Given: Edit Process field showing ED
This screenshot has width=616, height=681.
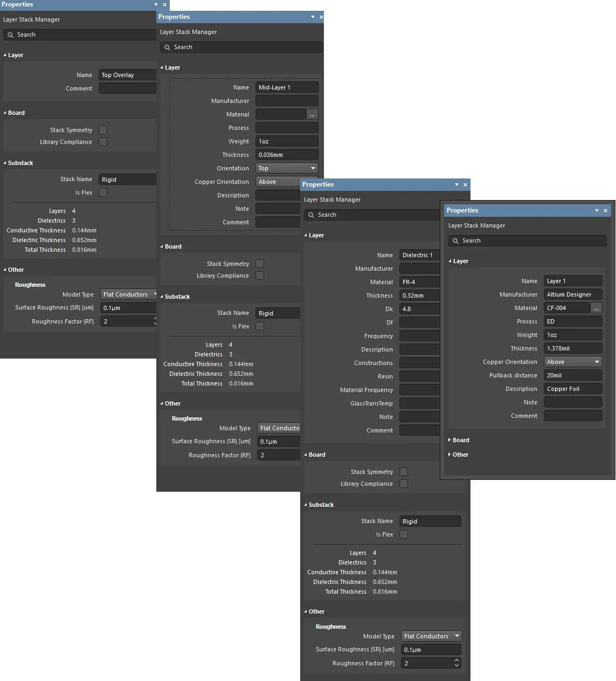Looking at the screenshot, I should (573, 321).
